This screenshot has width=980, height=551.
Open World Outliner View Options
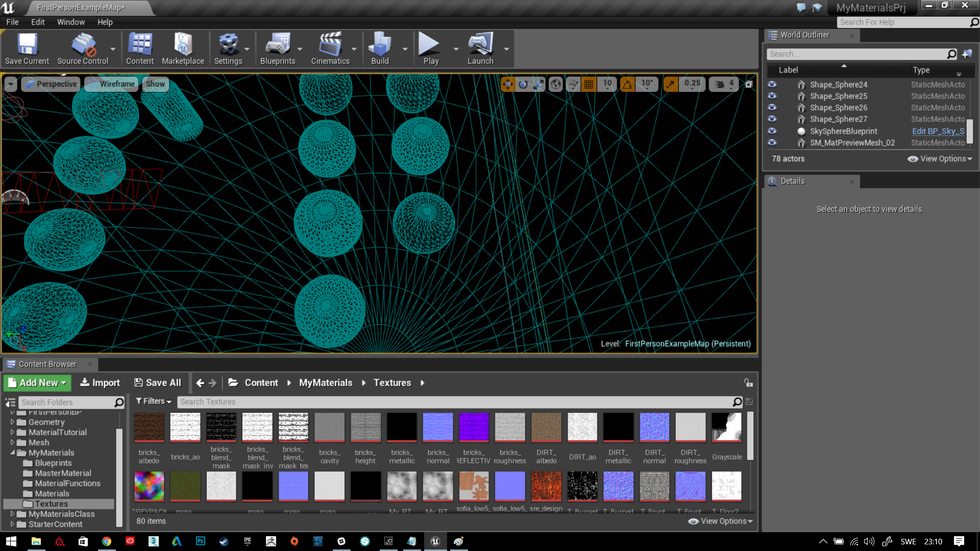tap(940, 159)
